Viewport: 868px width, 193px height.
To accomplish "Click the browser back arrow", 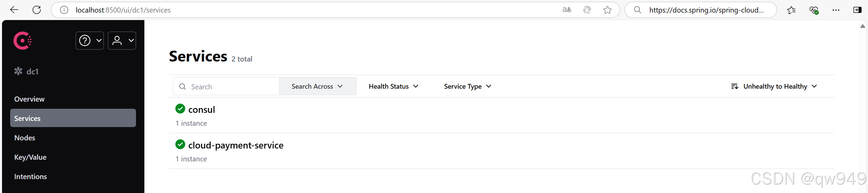I will coord(14,10).
